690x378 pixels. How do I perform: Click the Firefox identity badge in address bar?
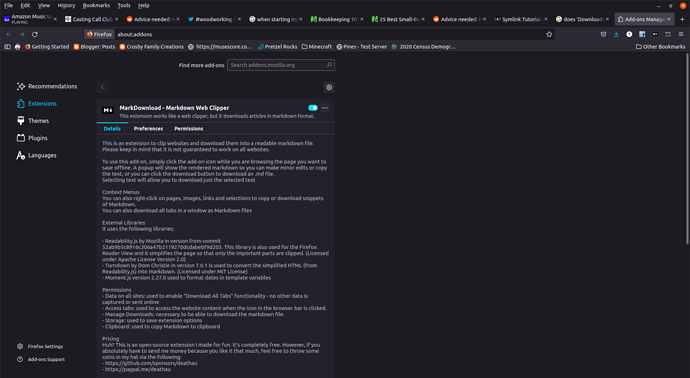pos(99,34)
